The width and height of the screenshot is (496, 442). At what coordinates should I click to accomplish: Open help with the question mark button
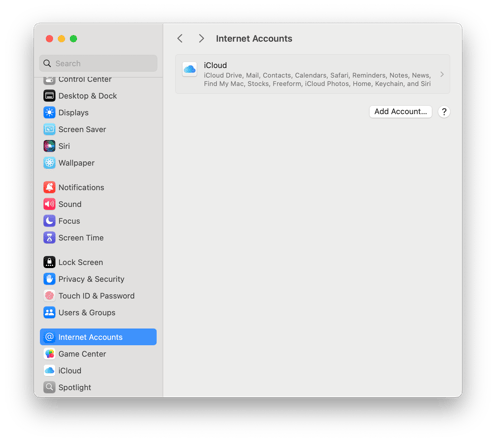(444, 112)
